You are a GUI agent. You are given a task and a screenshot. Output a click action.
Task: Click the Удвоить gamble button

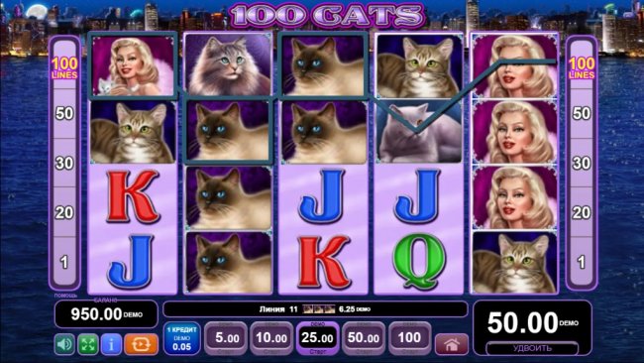pyautogui.click(x=532, y=348)
